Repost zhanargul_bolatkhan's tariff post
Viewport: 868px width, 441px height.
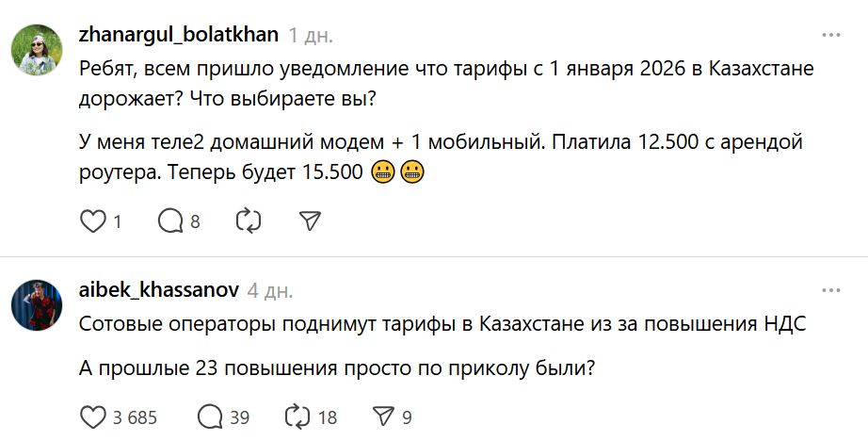point(248,222)
